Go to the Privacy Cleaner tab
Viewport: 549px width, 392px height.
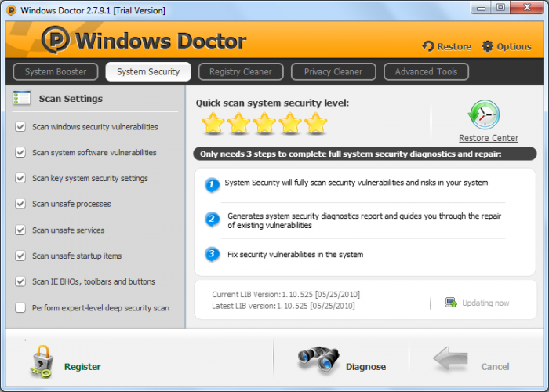pyautogui.click(x=333, y=72)
